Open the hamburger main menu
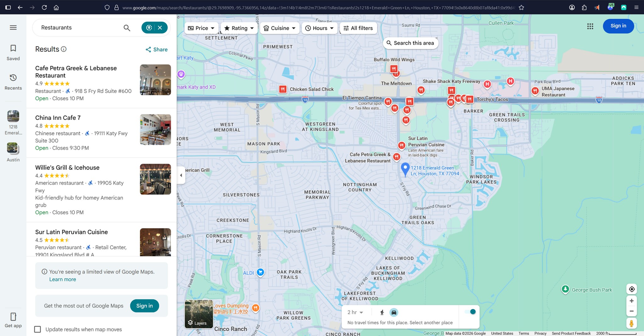The image size is (644, 336). (x=13, y=28)
